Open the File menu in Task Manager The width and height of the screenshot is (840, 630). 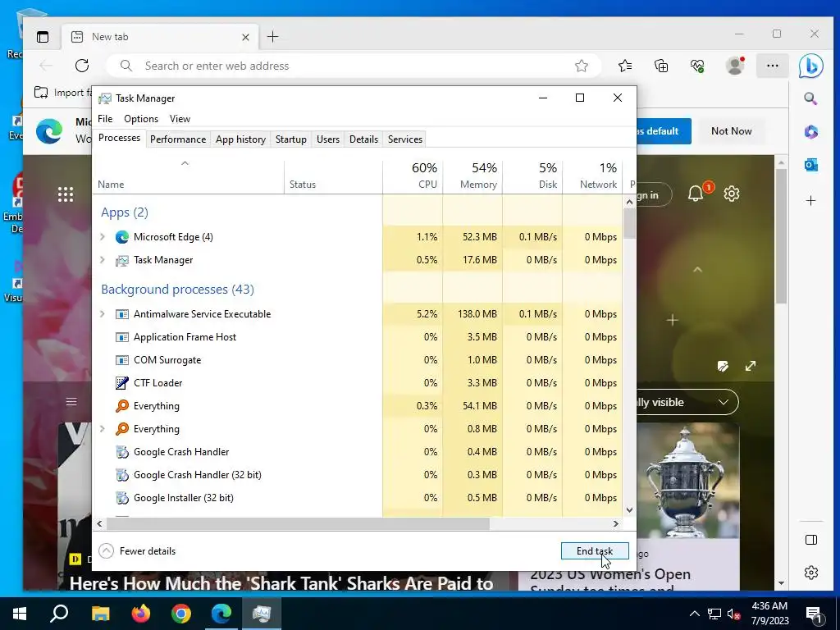coord(105,119)
